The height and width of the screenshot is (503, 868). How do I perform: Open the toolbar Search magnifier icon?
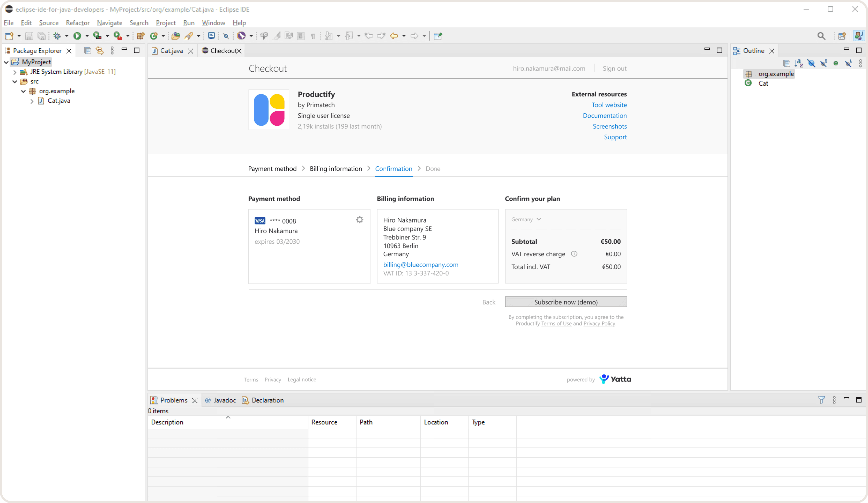(x=821, y=36)
